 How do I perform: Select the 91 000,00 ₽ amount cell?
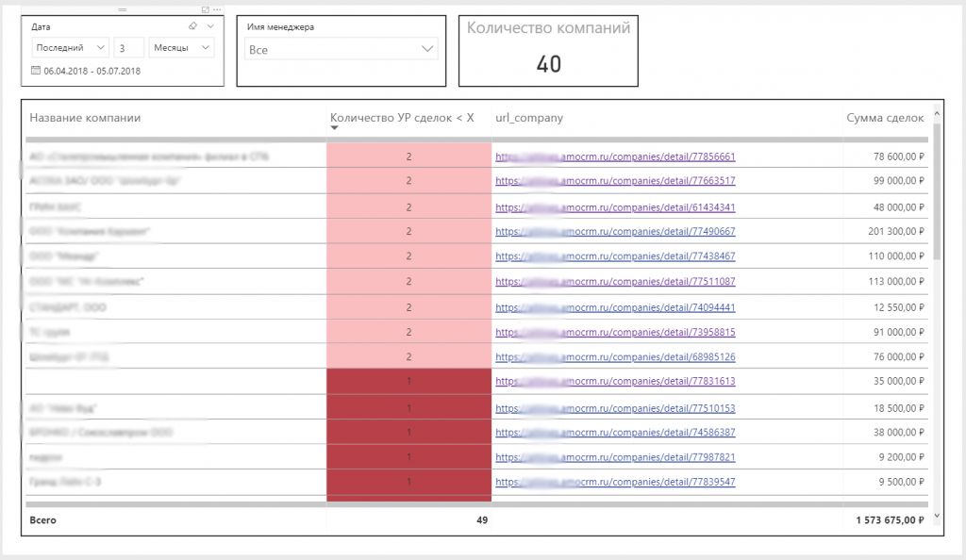point(898,332)
